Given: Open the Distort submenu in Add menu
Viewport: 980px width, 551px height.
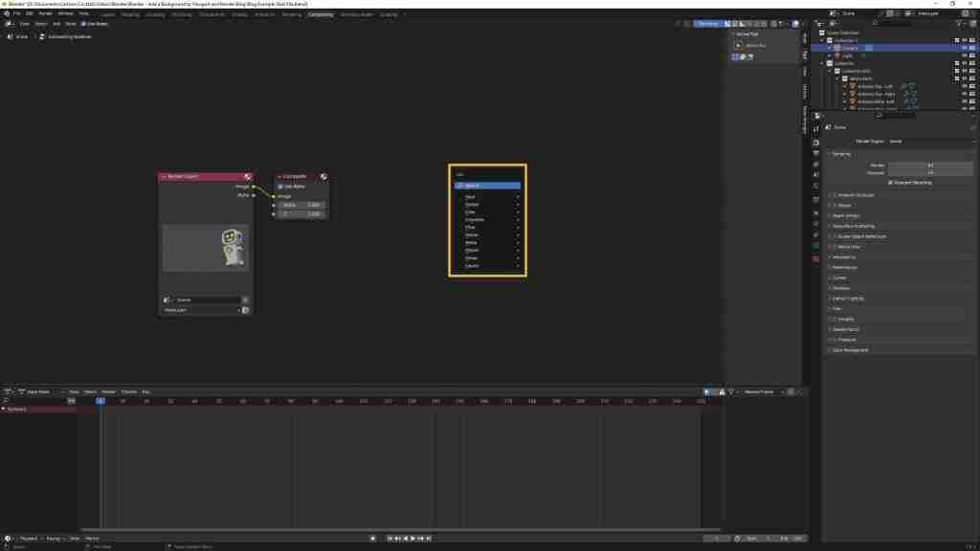Looking at the screenshot, I should [x=487, y=251].
